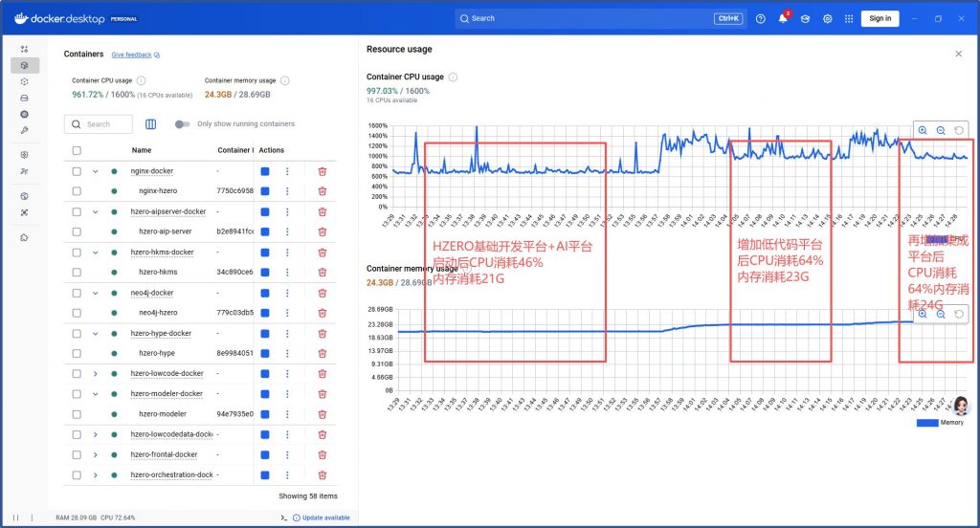
Task: Click the Sign in button
Action: [880, 18]
